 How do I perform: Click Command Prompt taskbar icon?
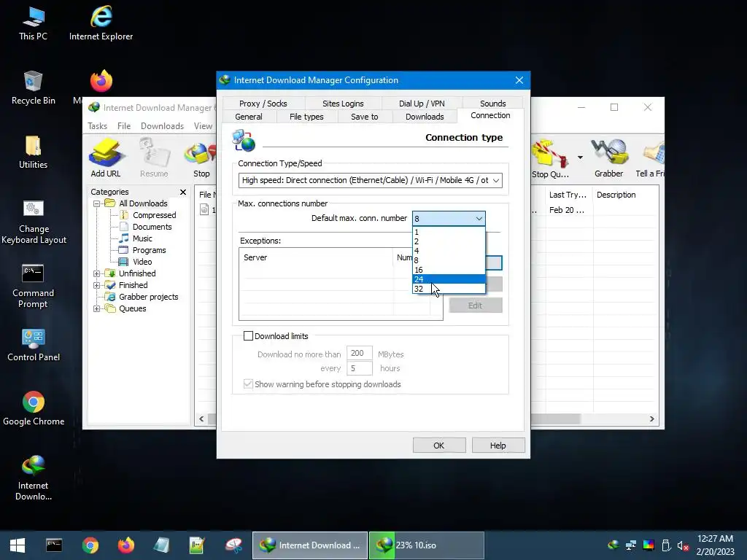click(x=54, y=545)
